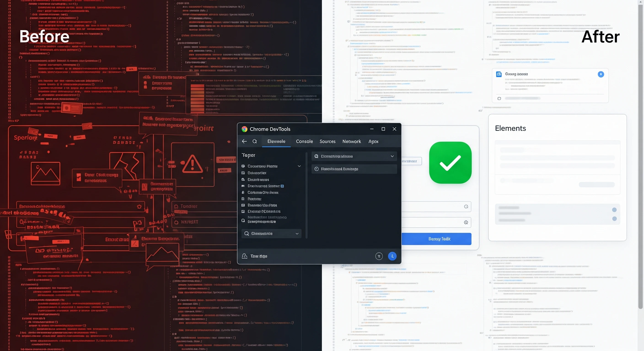
Task: Switch to the Console tab
Action: click(x=304, y=141)
